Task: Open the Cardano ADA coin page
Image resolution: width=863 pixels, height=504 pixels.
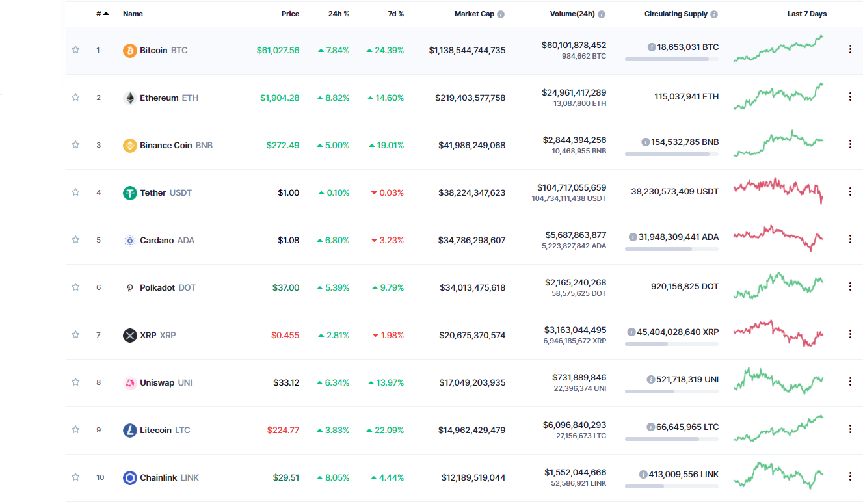Action: tap(167, 240)
